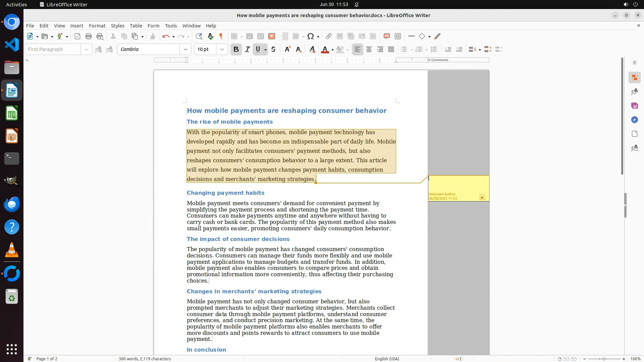Click the First Paragraph style field
Image resolution: width=644 pixels, height=362 pixels.
pos(53,50)
